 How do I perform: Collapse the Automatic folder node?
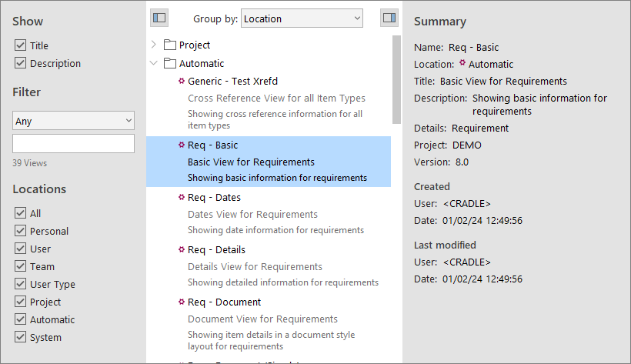pos(154,63)
